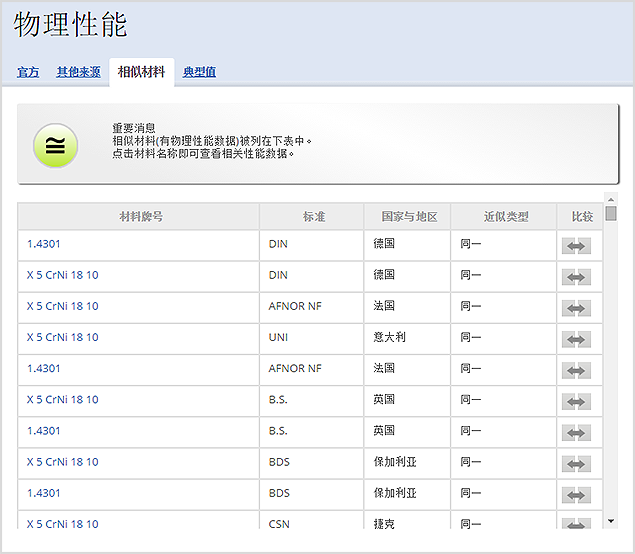Viewport: 635px width, 554px height.
Task: Click the 近似类型 column header
Action: tap(504, 216)
